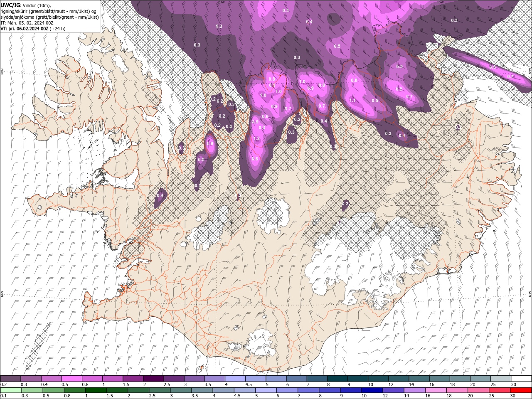
Task: Click the 0.1–0.3 pale green lower legend swatch
Action: point(10,390)
